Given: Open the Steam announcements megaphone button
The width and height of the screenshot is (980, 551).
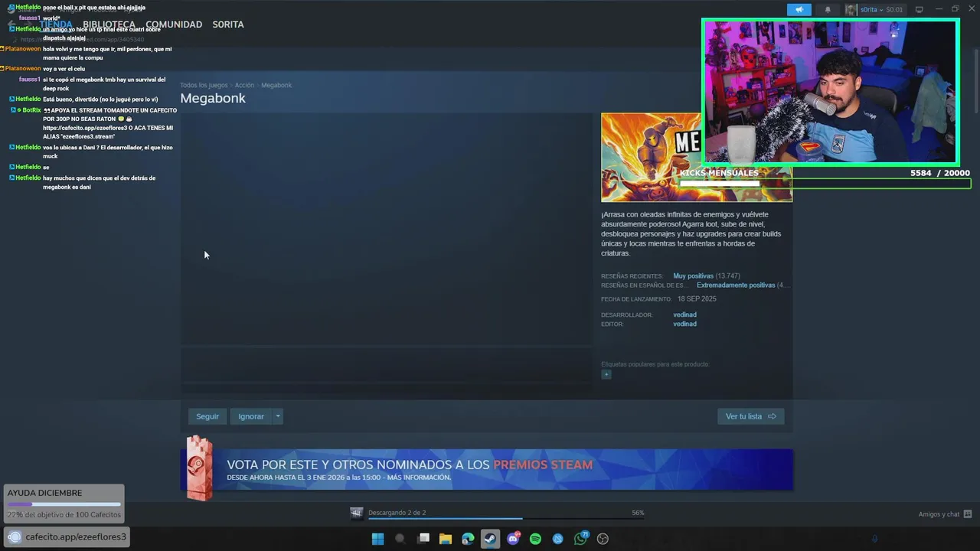Looking at the screenshot, I should click(799, 9).
